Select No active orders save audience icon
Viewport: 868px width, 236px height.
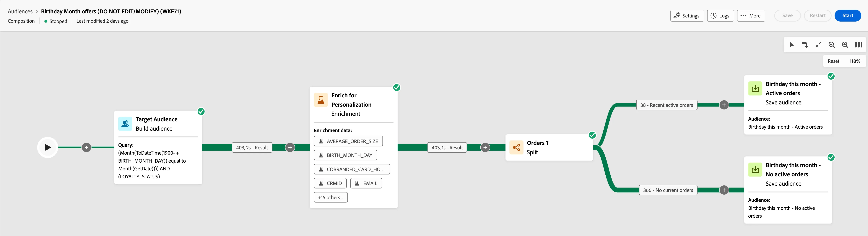tap(755, 170)
